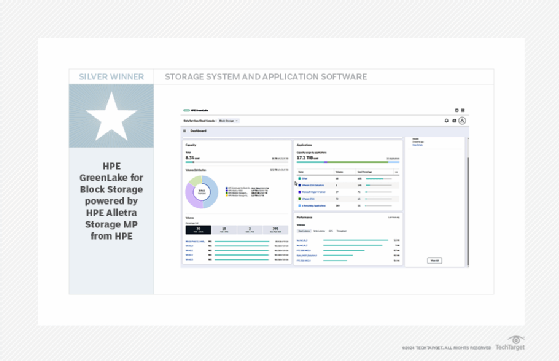Select the dark highlighted Volumes count tile
This screenshot has height=361, width=559.
pos(198,230)
